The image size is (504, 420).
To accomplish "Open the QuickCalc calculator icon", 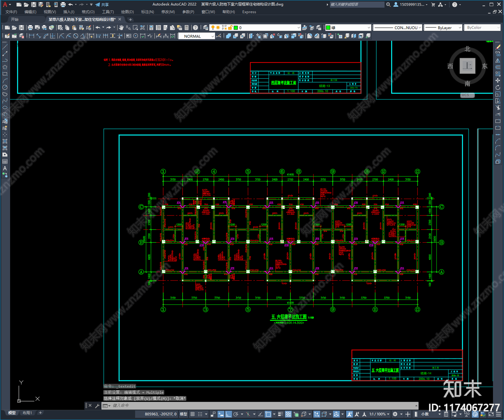I will (x=186, y=28).
